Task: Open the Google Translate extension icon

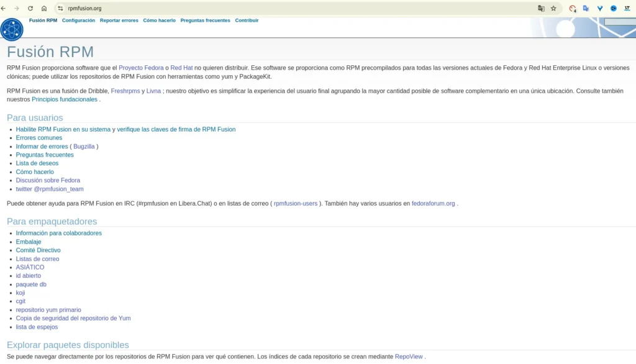Action: [586, 8]
